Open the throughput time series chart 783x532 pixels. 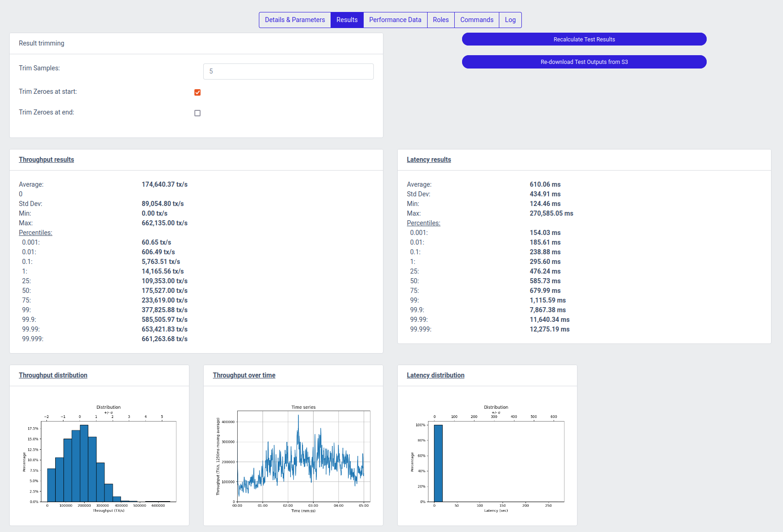293,458
